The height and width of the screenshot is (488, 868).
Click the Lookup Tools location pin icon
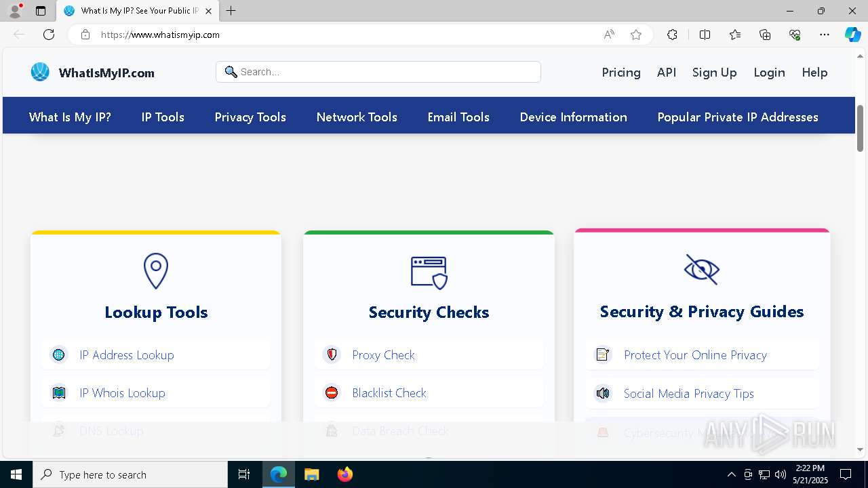[x=156, y=271]
